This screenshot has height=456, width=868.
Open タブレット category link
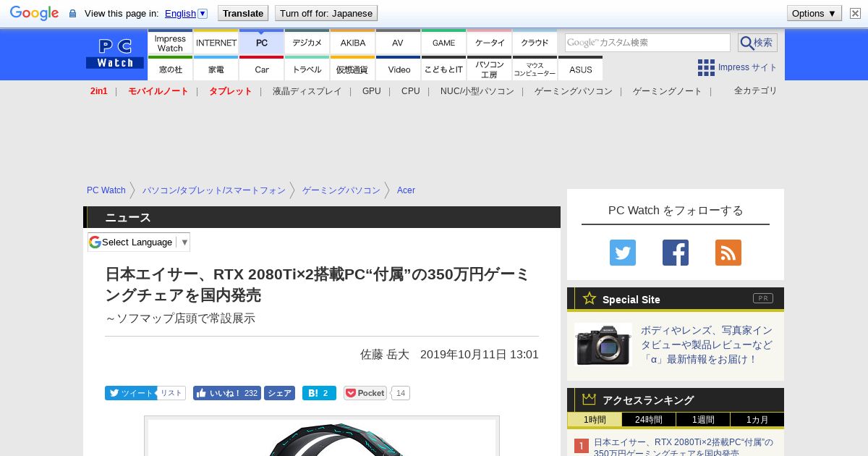coord(231,91)
